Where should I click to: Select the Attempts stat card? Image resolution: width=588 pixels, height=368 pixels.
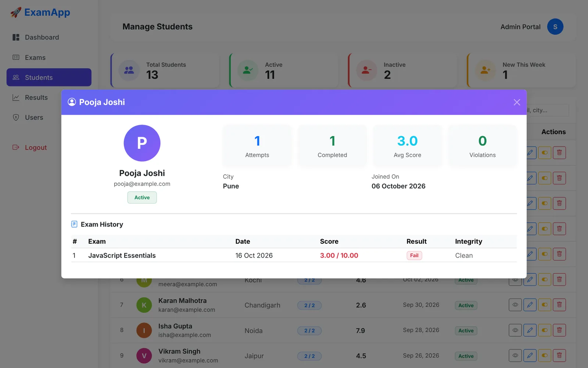257,146
